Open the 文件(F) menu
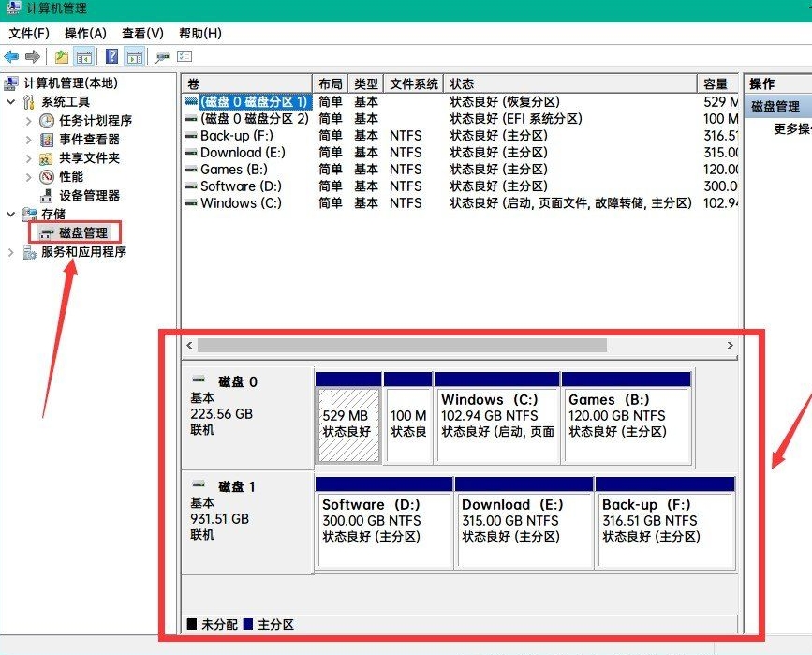The image size is (812, 655). coord(29,34)
